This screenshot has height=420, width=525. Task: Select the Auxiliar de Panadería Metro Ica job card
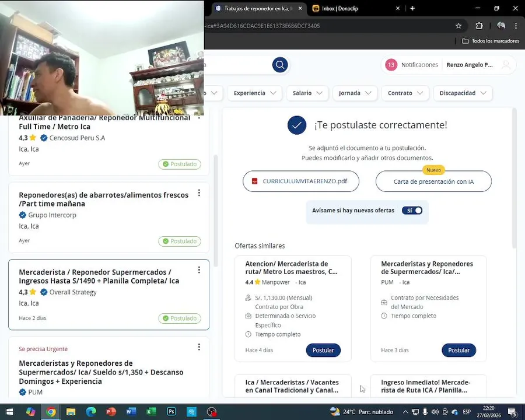point(109,145)
